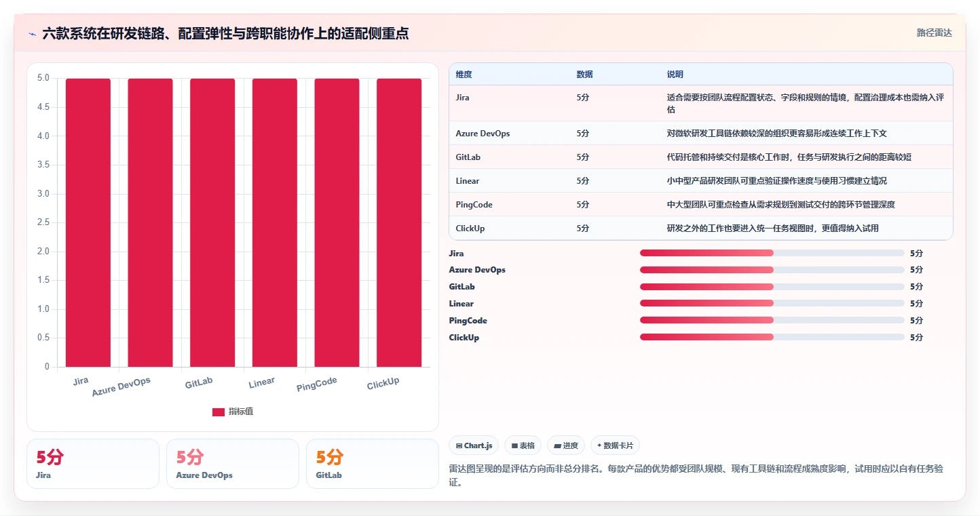Click the description 小中型产品研发团队可重点验证
Image resolution: width=980 pixels, height=516 pixels.
tap(777, 181)
